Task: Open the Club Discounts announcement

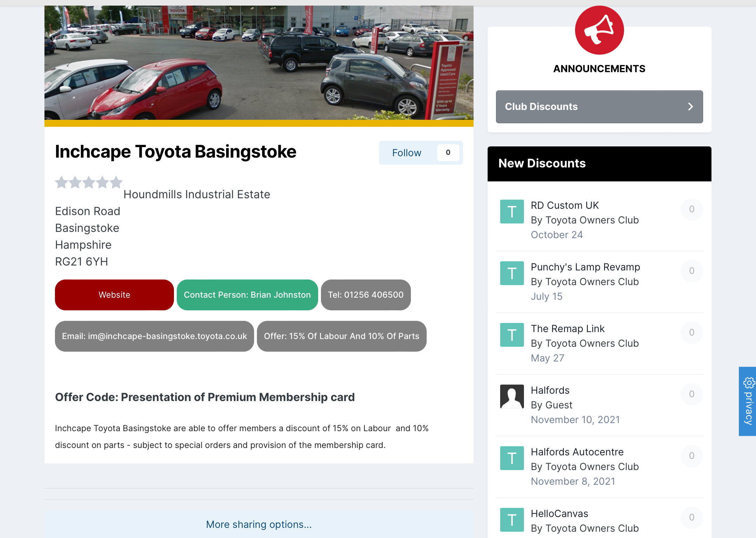Action: (599, 107)
